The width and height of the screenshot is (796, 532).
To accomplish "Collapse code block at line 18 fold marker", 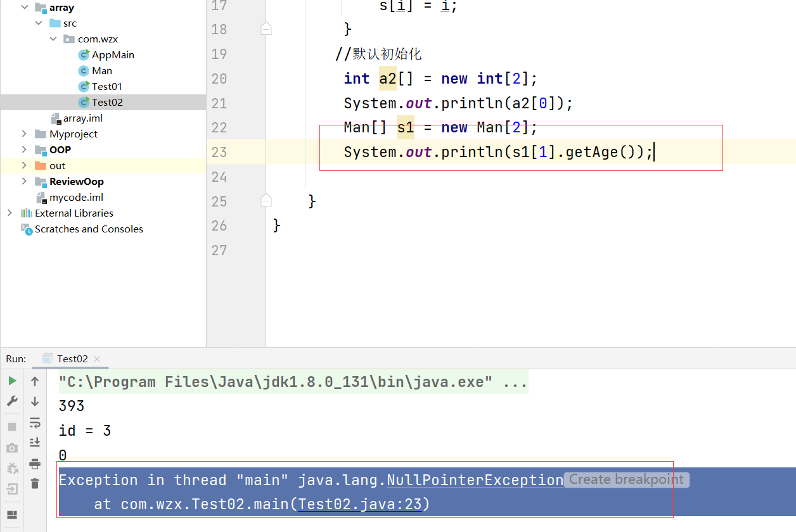I will click(x=266, y=28).
